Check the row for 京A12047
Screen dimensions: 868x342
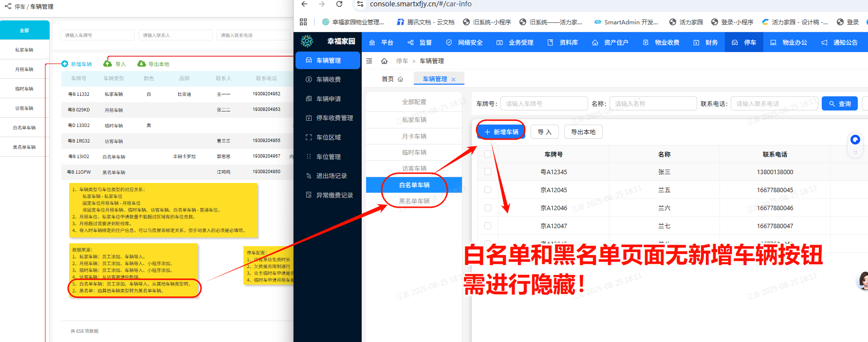tap(488, 226)
